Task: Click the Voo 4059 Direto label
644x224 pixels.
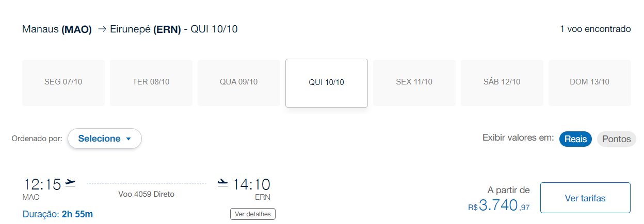Action: point(147,194)
